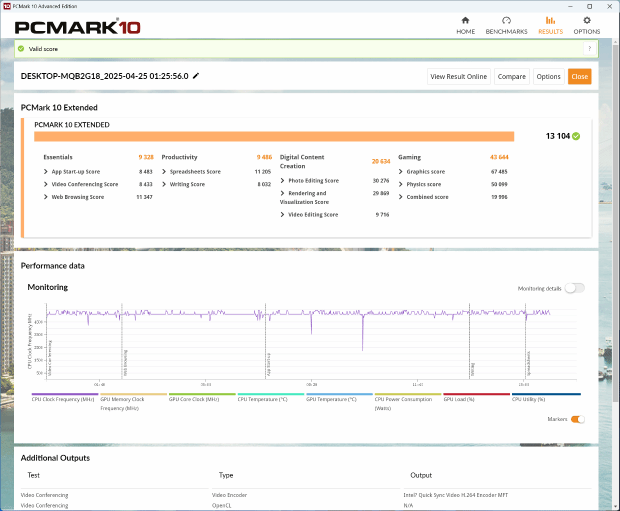Click the Output column header
The height and width of the screenshot is (511, 620).
[421, 475]
